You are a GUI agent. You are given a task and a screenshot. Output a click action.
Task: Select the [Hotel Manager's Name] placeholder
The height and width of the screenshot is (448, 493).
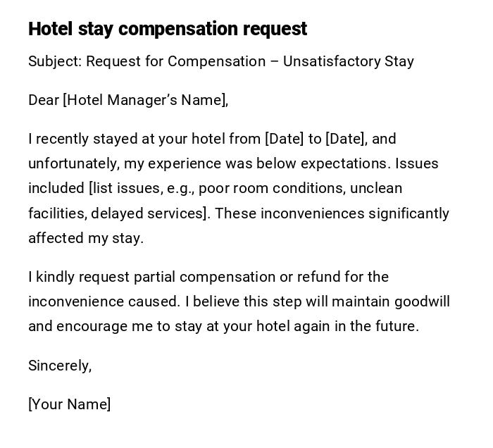point(145,100)
